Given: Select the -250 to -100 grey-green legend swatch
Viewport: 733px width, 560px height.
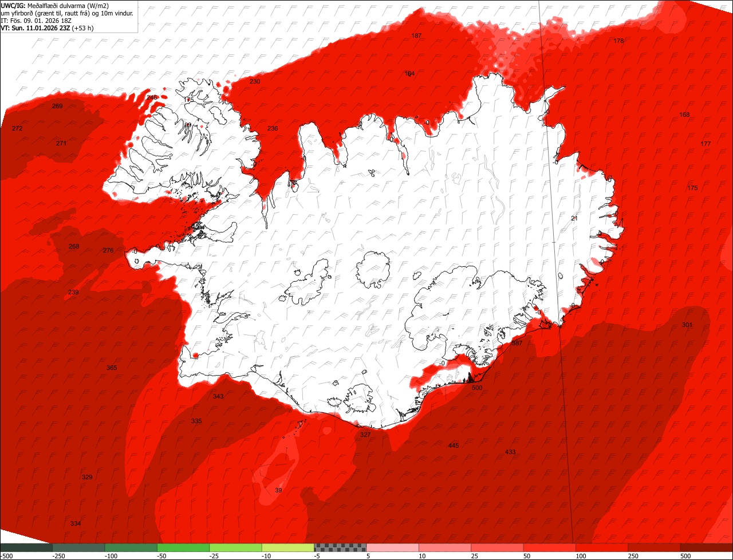Looking at the screenshot, I should coord(78,548).
